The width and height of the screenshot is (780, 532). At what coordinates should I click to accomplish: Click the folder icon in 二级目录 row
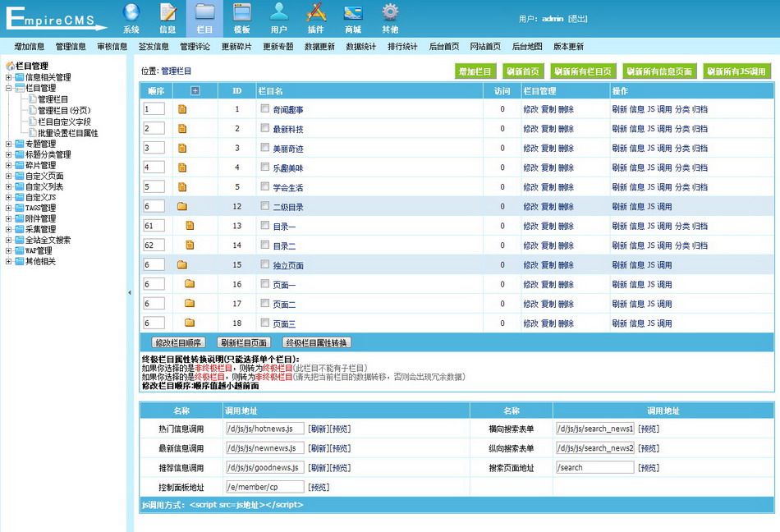(x=182, y=206)
